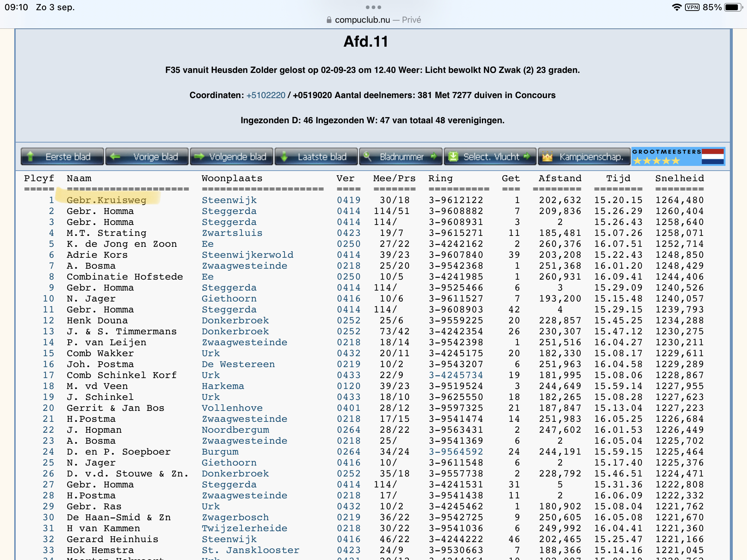
Task: Open Noordbergum town link
Action: click(236, 430)
